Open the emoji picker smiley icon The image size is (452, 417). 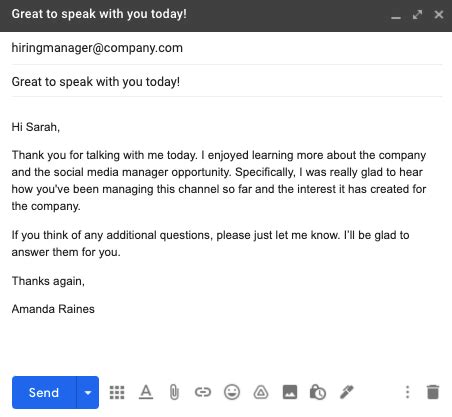coord(232,392)
